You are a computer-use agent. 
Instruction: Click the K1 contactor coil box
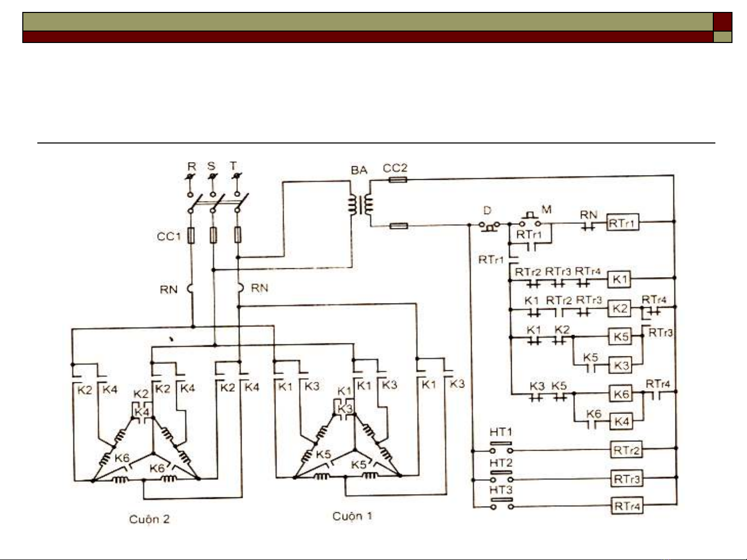coord(620,280)
